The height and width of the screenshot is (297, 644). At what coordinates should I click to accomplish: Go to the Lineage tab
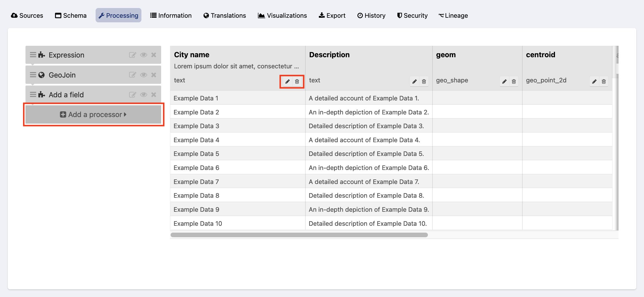coord(453,15)
